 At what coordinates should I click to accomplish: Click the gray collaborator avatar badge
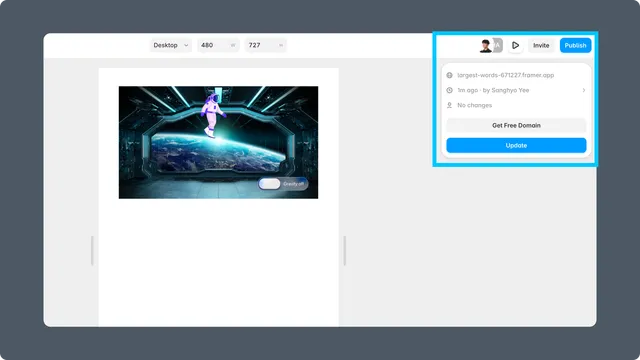click(498, 45)
